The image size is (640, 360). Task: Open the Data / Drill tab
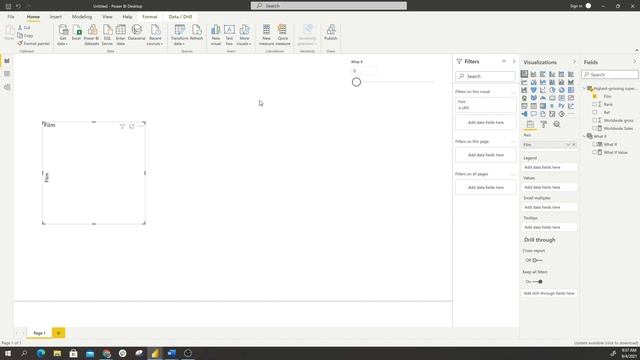(180, 17)
